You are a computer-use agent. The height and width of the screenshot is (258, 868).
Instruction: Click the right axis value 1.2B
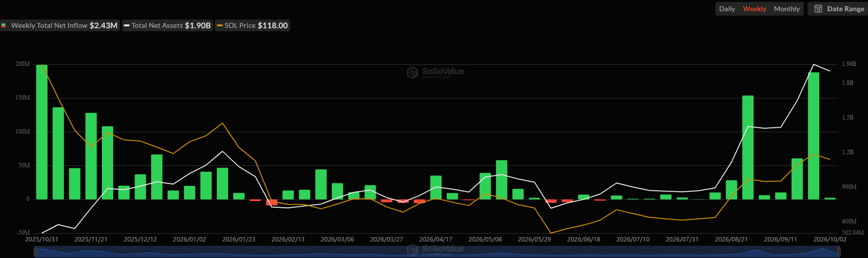point(848,152)
